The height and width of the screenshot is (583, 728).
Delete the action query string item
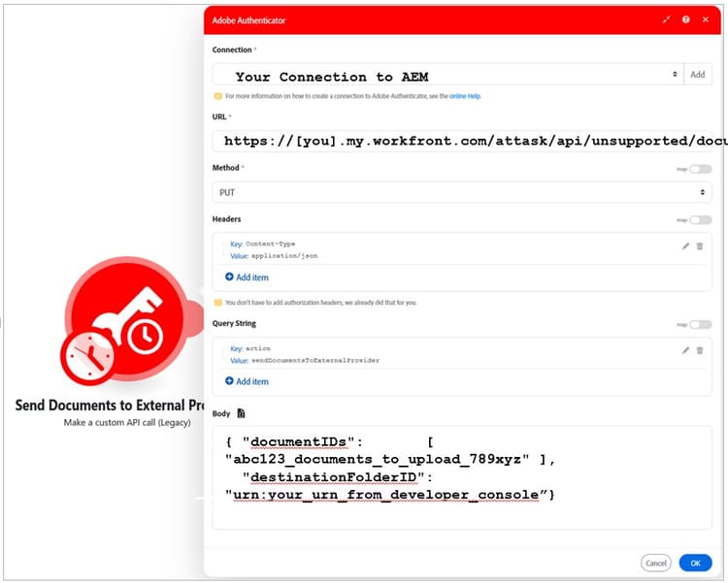700,350
